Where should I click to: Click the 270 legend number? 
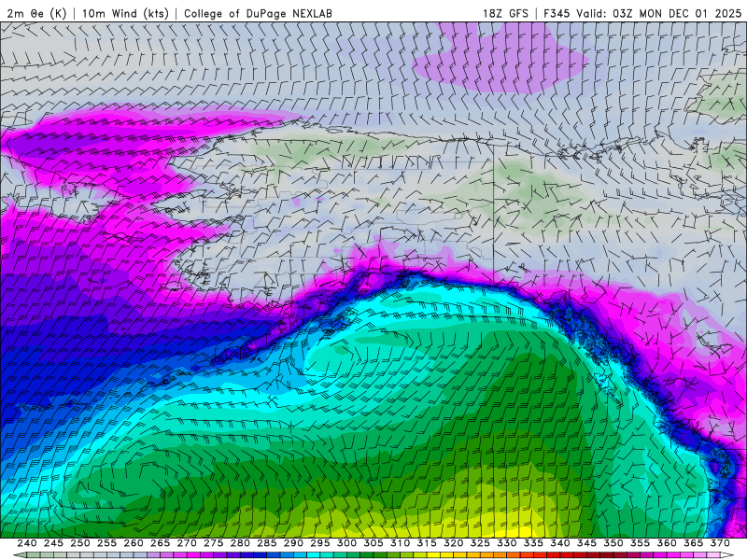187,543
